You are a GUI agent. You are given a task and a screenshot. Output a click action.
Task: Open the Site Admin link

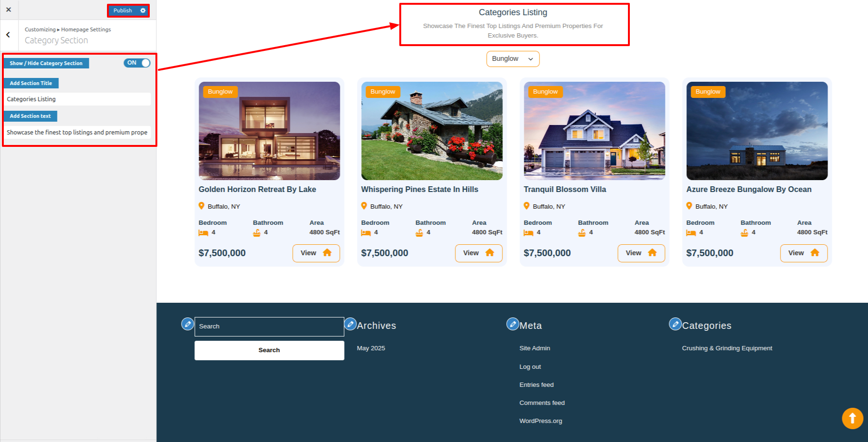(x=534, y=348)
